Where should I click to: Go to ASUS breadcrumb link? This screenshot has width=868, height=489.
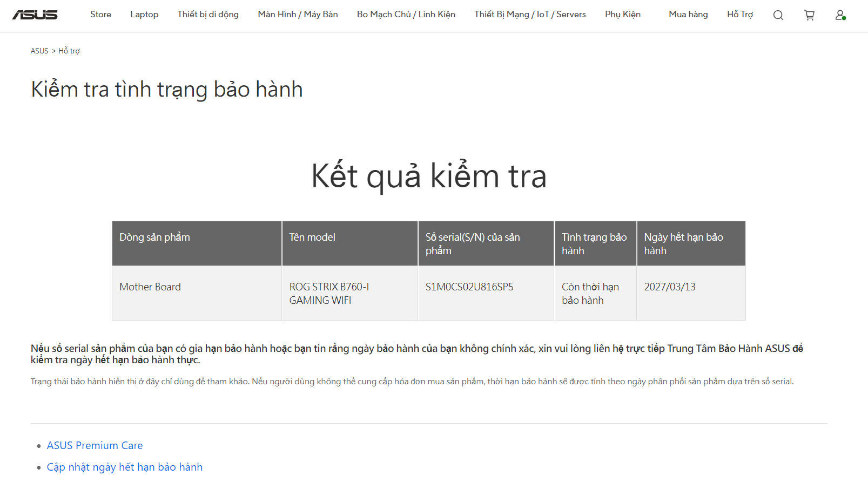click(39, 51)
